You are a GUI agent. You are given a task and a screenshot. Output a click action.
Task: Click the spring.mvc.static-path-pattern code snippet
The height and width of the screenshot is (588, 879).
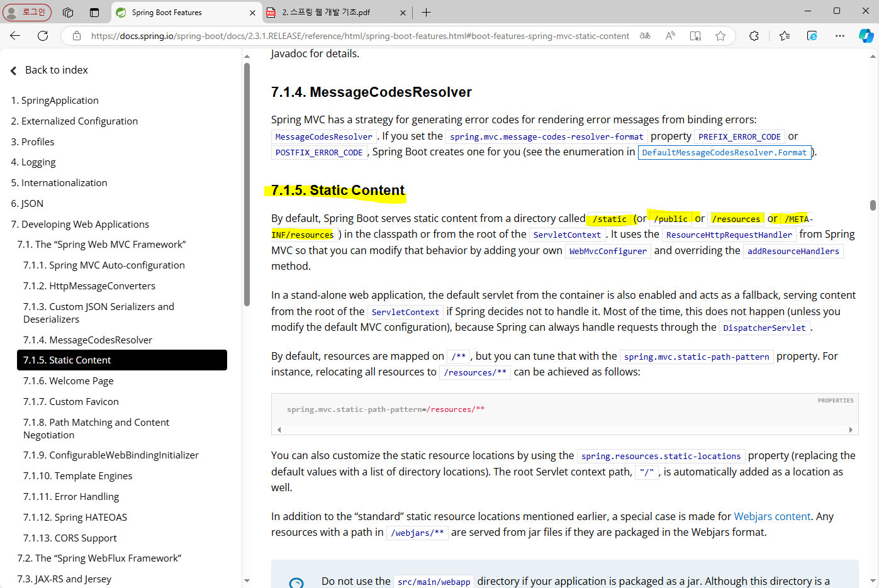[x=697, y=357]
